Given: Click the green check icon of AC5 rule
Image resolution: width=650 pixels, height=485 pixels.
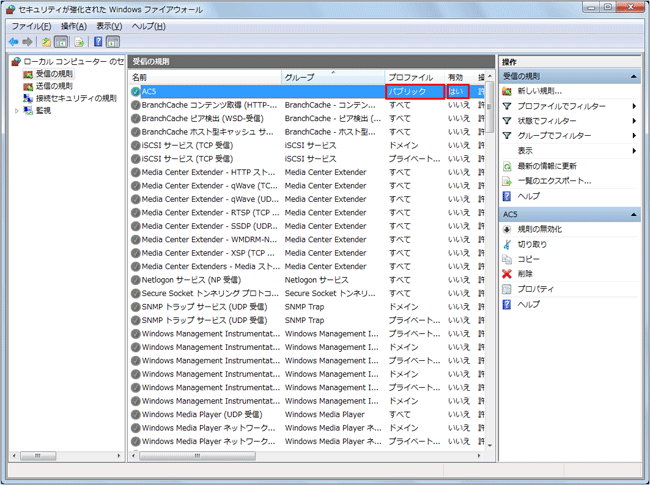Looking at the screenshot, I should click(x=135, y=92).
